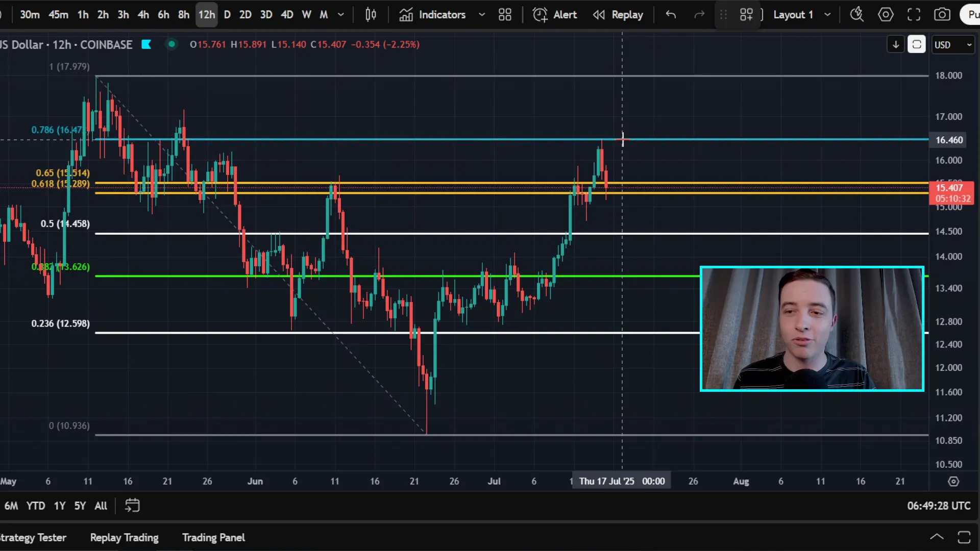Click the 1 (17.979) Fibonacci label
Viewport: 980px width, 551px height.
click(69, 66)
